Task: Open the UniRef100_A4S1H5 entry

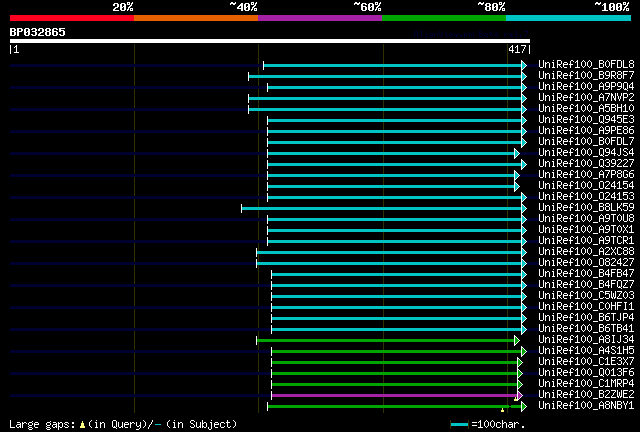Action: point(586,351)
